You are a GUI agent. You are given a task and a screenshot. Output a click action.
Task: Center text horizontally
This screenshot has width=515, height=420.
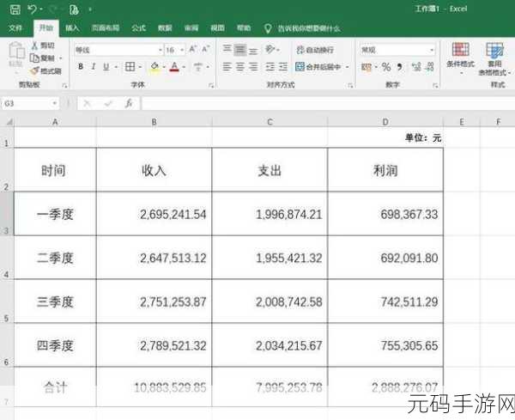tap(240, 67)
